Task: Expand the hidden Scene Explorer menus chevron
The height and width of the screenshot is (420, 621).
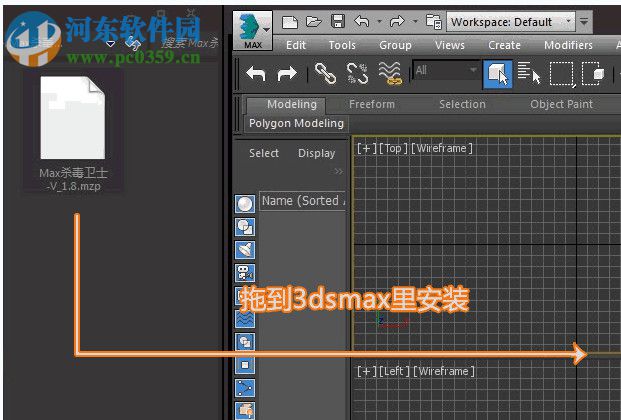Action: (339, 172)
